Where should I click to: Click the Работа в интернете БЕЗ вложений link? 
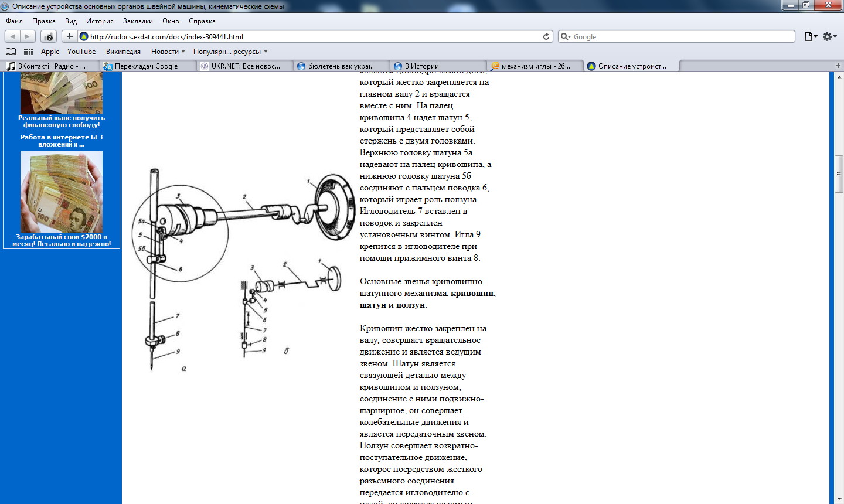62,141
